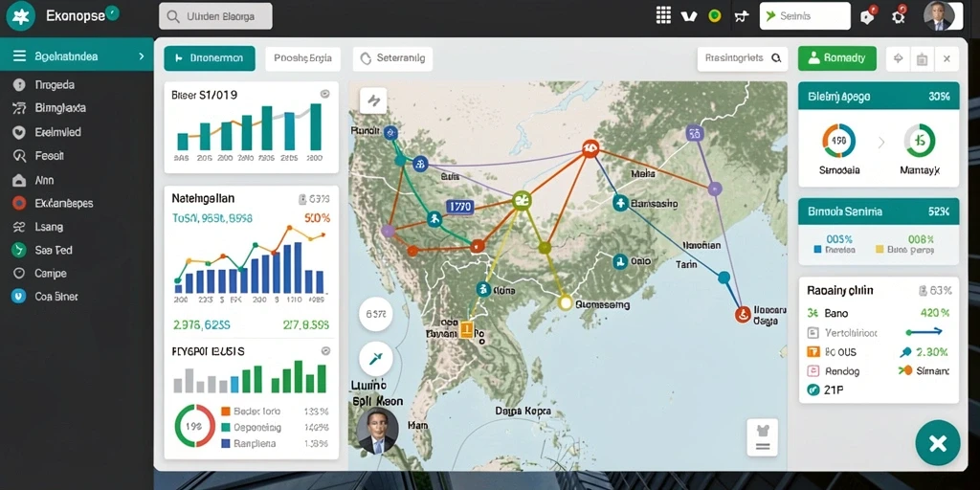The height and width of the screenshot is (490, 980).
Task: Open the map layers button at bottom right
Action: coord(763,436)
